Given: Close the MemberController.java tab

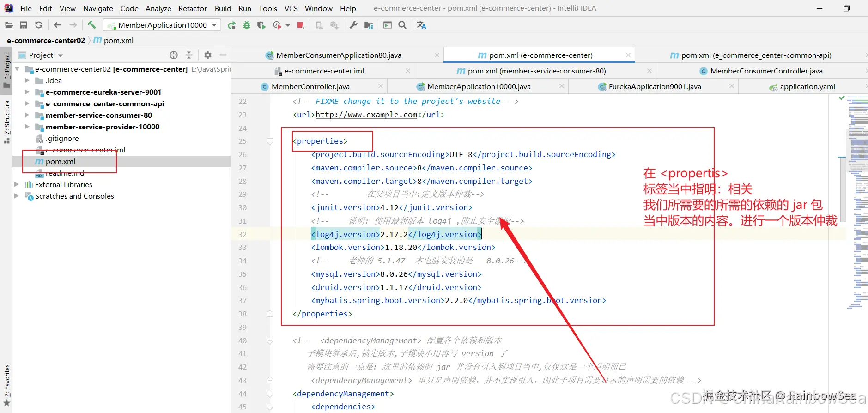Looking at the screenshot, I should (x=381, y=86).
